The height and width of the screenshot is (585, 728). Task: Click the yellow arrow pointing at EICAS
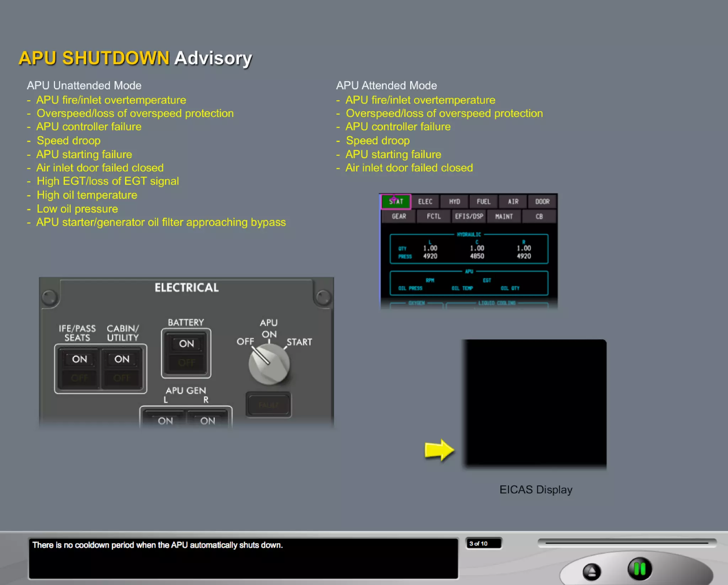(439, 450)
